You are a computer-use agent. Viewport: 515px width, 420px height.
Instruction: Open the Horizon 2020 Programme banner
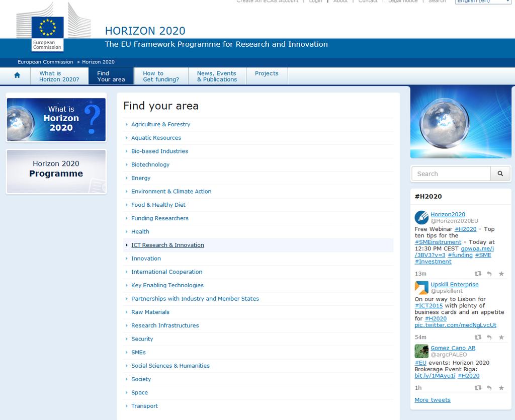(56, 172)
